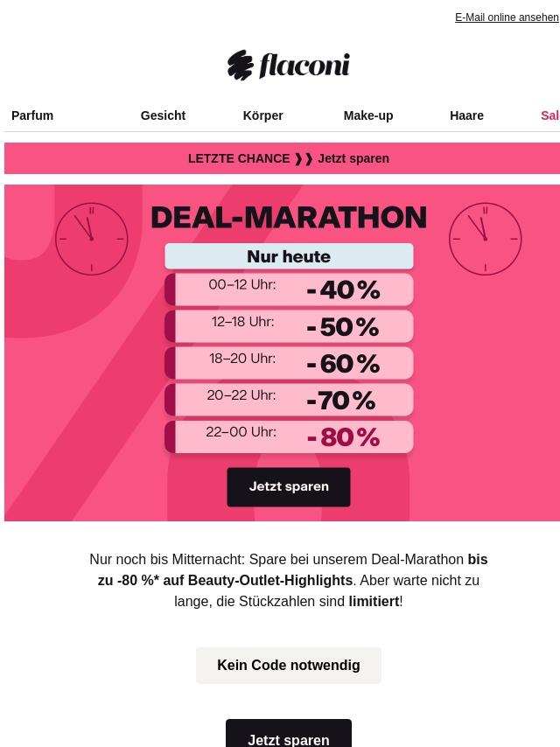
Task: Open E-Mail online ansehen link
Action: 507,17
